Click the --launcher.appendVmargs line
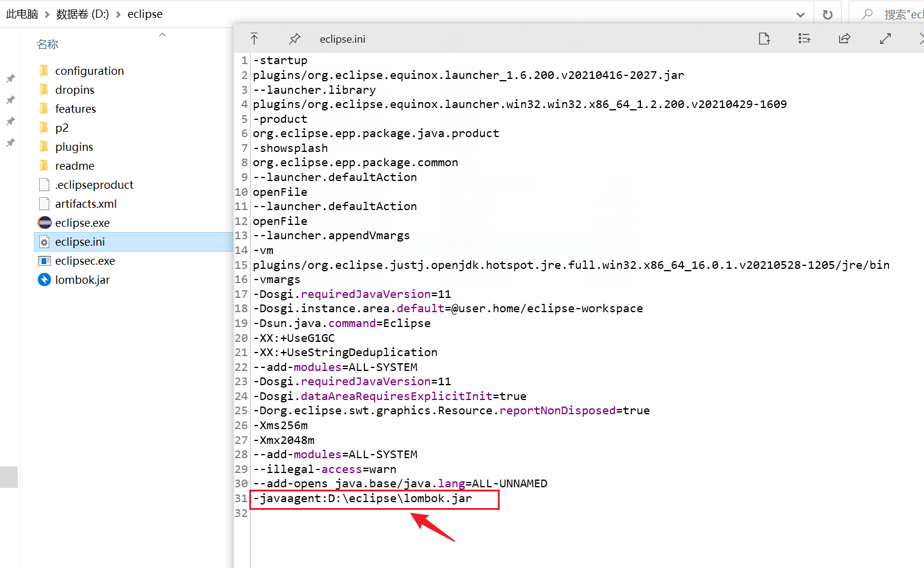The width and height of the screenshot is (924, 568). click(331, 235)
